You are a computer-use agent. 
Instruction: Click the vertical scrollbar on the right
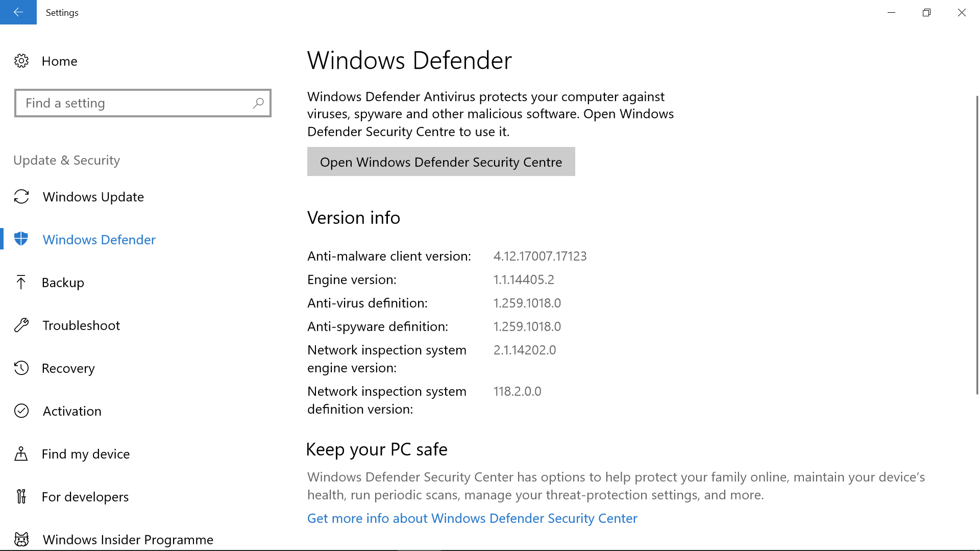click(977, 245)
